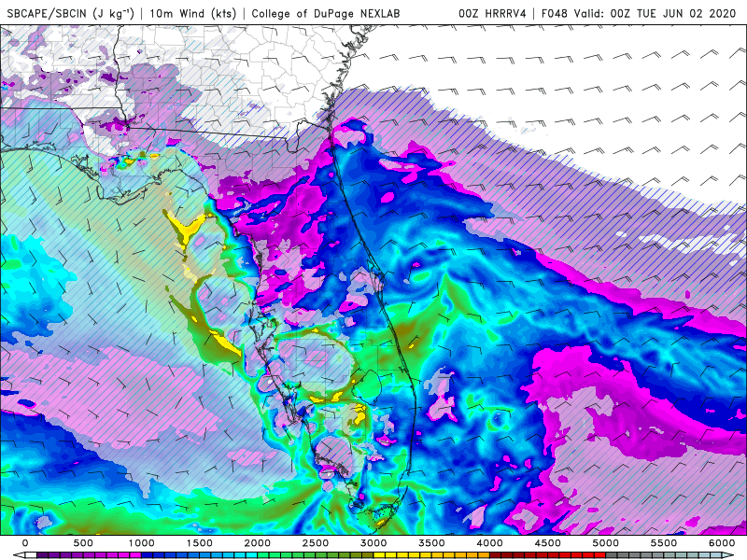Click the 00Z HRRRV4 model run label
747x560 pixels.
492,13
